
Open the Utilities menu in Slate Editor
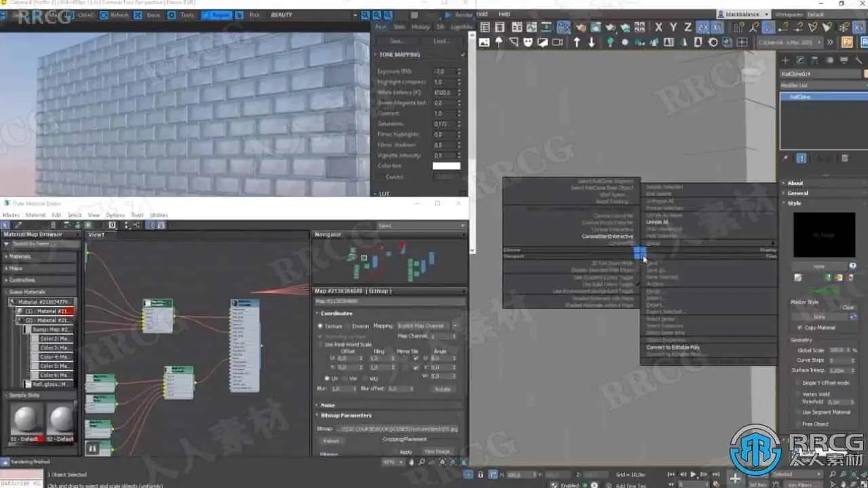click(159, 215)
